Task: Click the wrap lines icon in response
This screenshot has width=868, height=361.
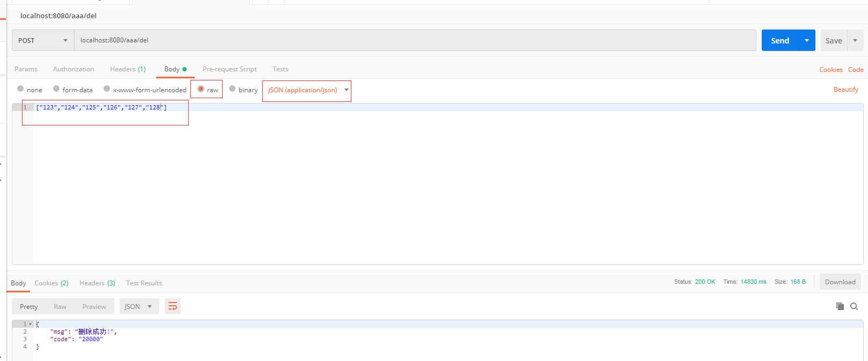Action: coord(172,306)
